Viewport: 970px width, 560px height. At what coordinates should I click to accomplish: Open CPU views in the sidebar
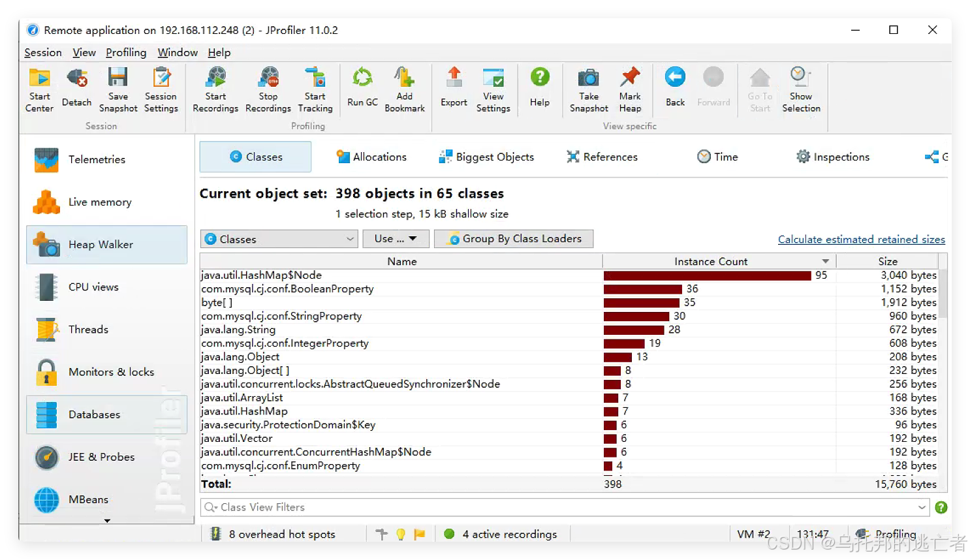(x=106, y=287)
